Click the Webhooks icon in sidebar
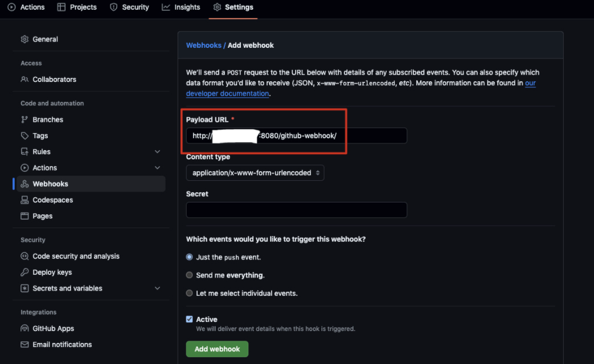 [24, 184]
